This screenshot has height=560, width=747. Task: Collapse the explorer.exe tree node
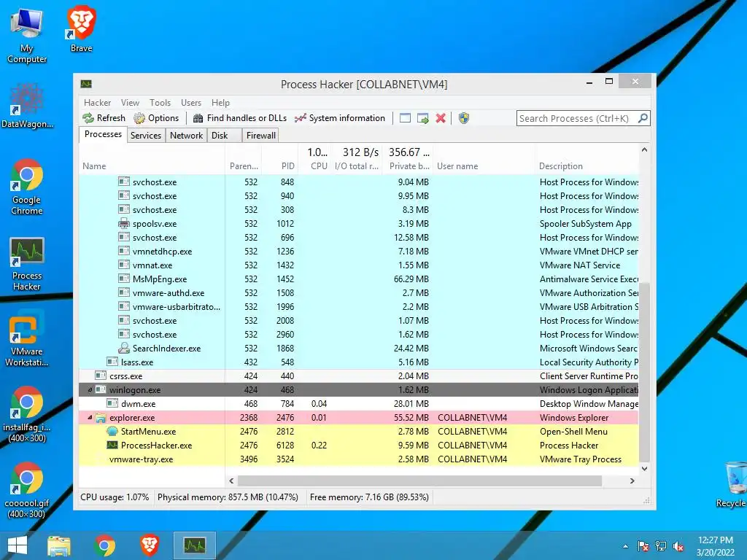(90, 418)
